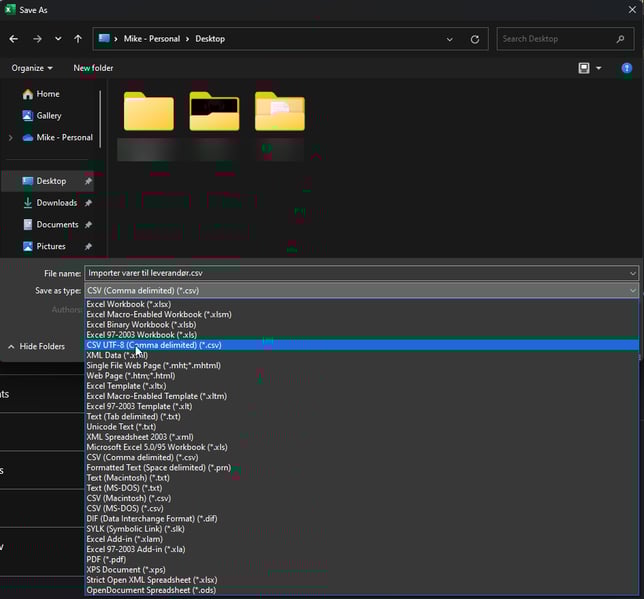
Task: Open Gallery in the navigation pane
Action: pos(48,116)
